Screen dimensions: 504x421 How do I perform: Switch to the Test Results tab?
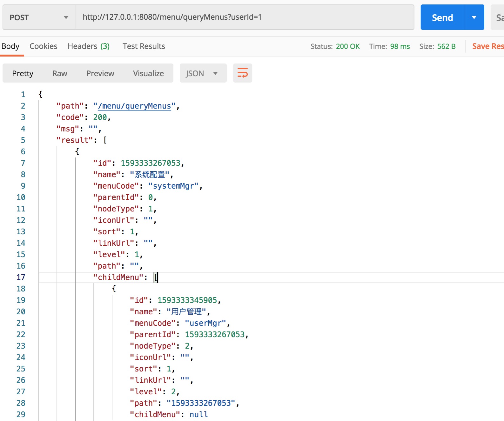[x=144, y=46]
